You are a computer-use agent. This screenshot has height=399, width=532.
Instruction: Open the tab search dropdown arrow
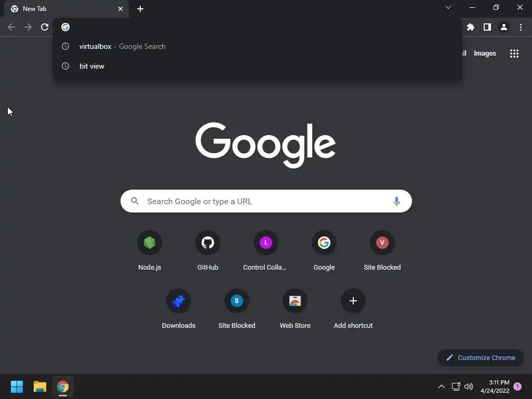[x=448, y=7]
